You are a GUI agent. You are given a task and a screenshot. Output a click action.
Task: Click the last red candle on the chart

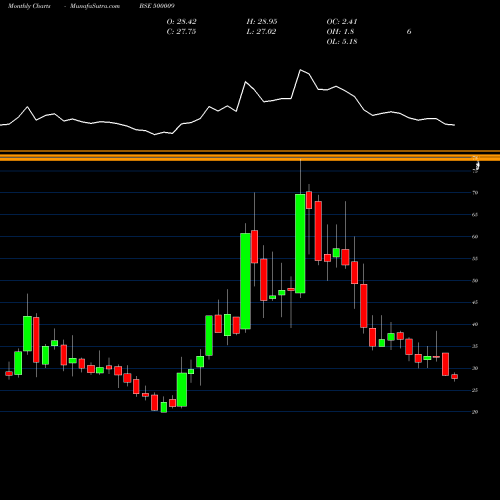pos(454,376)
